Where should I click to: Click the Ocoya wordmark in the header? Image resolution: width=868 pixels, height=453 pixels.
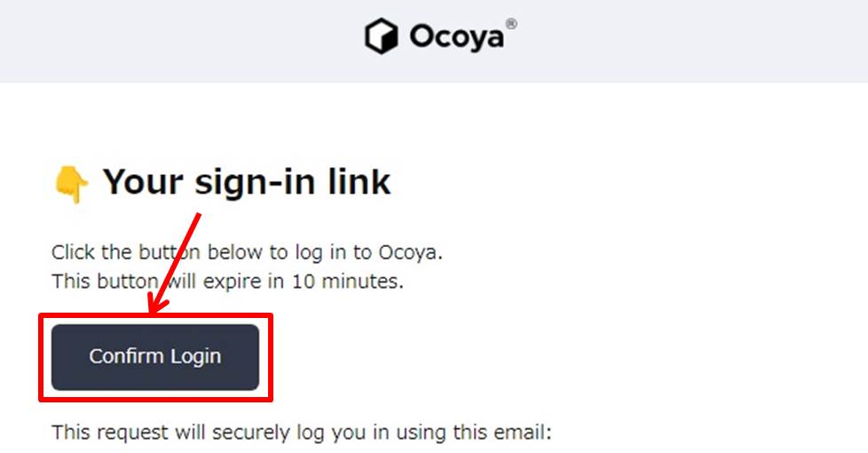[x=457, y=37]
